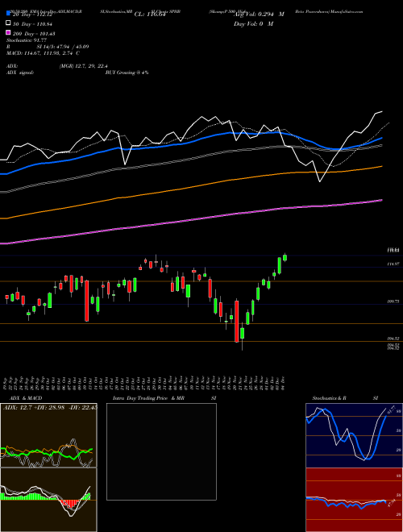This screenshot has width=403, height=532.
Task: Click the 'ADX: 12.7 +DY: 28.98 -DY: 22.45' header
Action: pos(50,408)
